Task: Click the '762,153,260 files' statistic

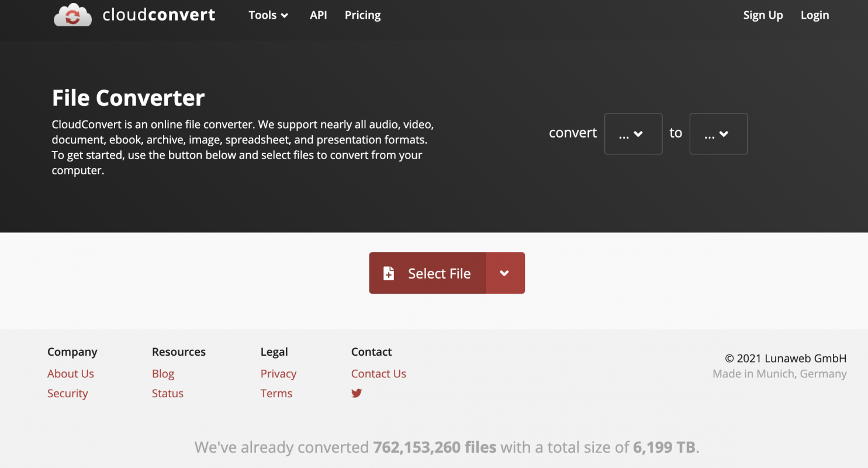Action: click(x=435, y=448)
